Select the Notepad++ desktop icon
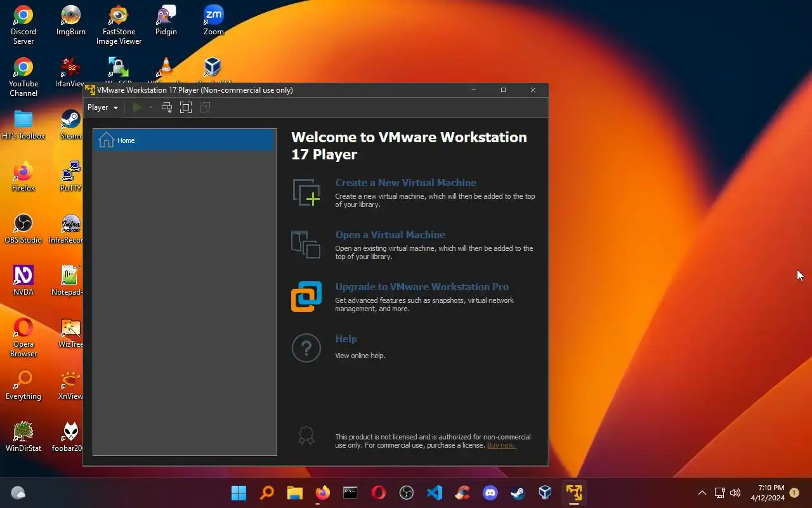Viewport: 812px width, 508px height. [67, 281]
